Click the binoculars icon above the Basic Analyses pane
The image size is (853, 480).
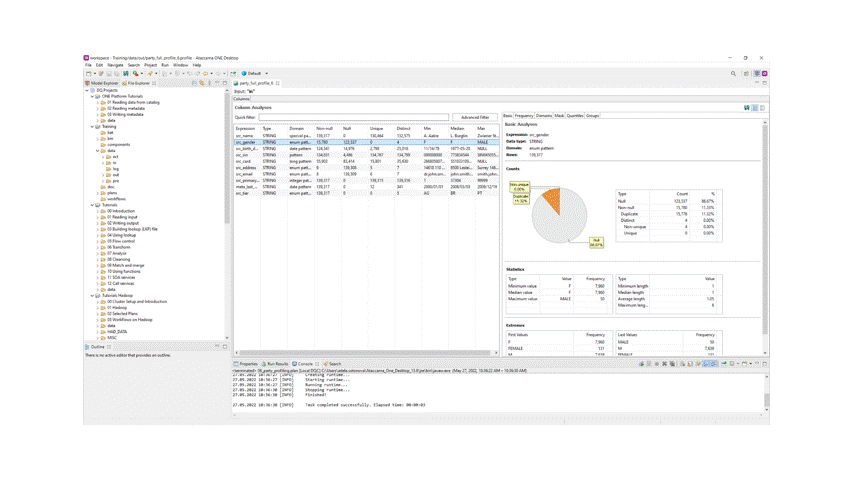coord(747,108)
